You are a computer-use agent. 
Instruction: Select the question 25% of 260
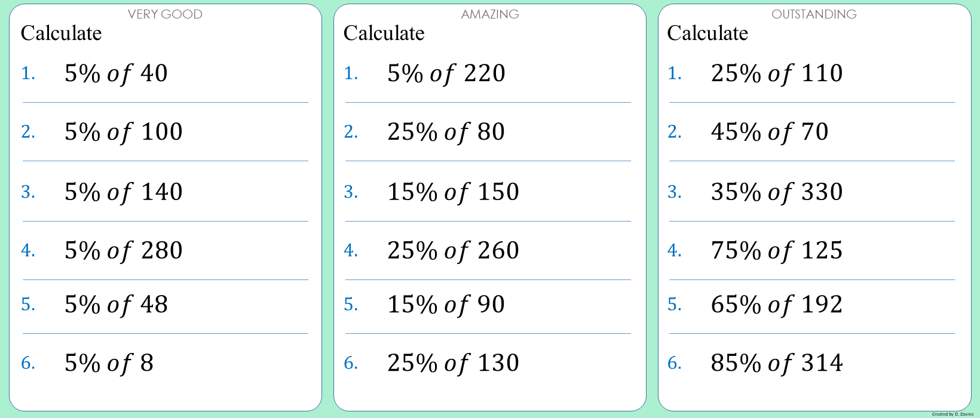click(454, 251)
